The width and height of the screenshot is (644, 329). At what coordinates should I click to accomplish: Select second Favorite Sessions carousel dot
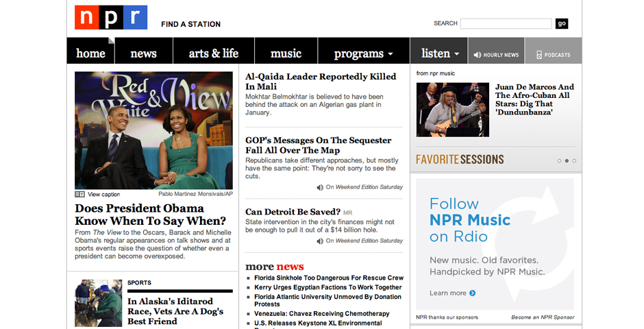(x=567, y=160)
